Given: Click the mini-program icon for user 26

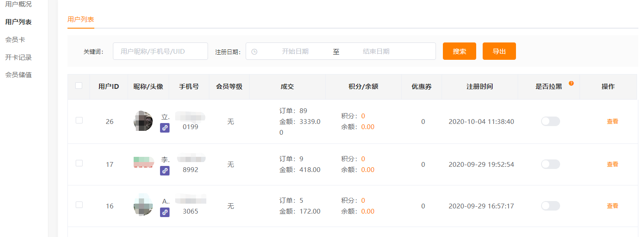Looking at the screenshot, I should (165, 128).
